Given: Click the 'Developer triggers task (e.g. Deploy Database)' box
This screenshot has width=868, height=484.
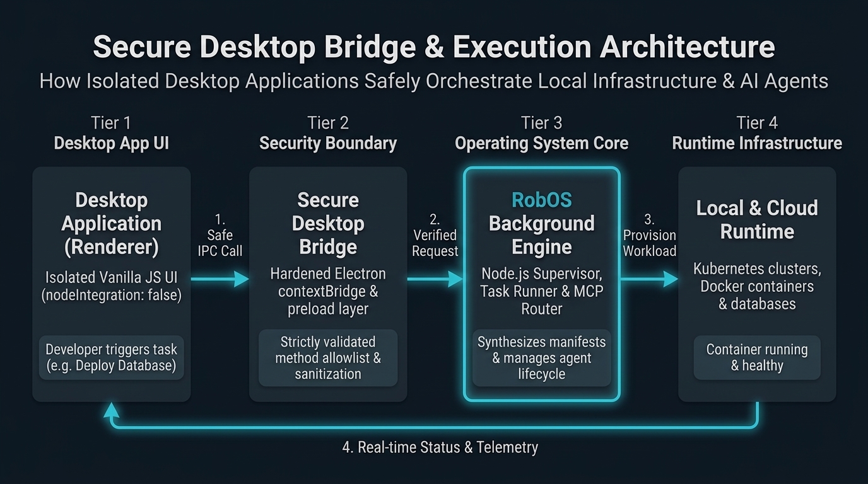Looking at the screenshot, I should click(x=111, y=358).
